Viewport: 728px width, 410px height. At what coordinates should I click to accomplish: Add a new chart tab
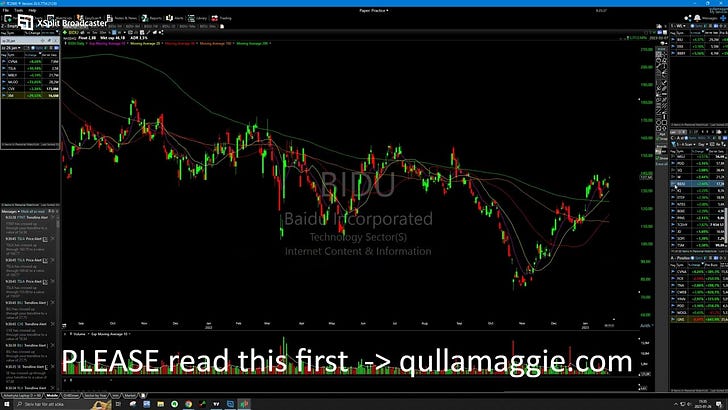pyautogui.click(x=222, y=26)
